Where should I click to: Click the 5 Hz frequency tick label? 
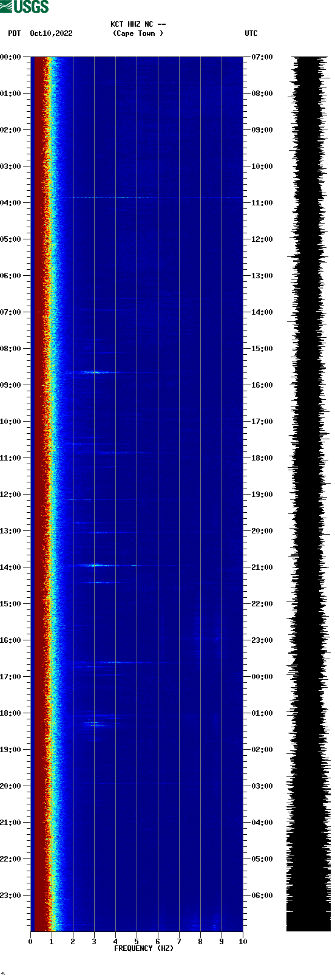coord(137,942)
